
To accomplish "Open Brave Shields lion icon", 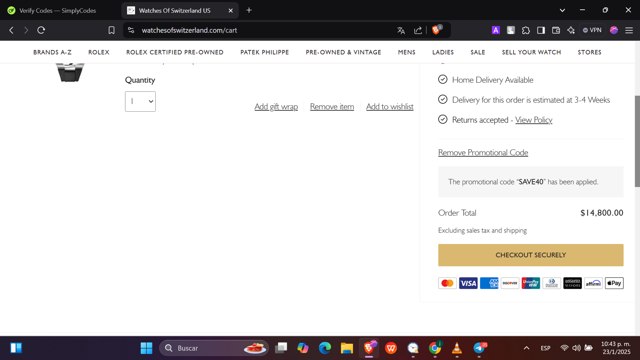I will (x=437, y=30).
